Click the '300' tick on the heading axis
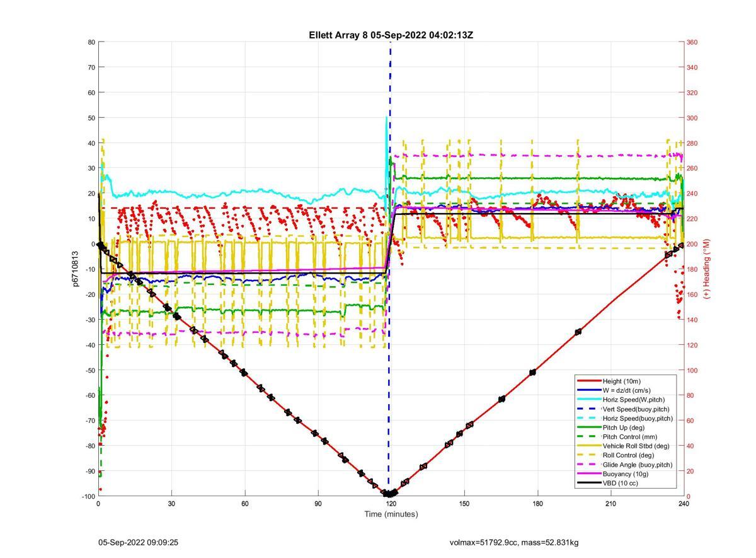This screenshot has height=558, width=756. point(692,118)
